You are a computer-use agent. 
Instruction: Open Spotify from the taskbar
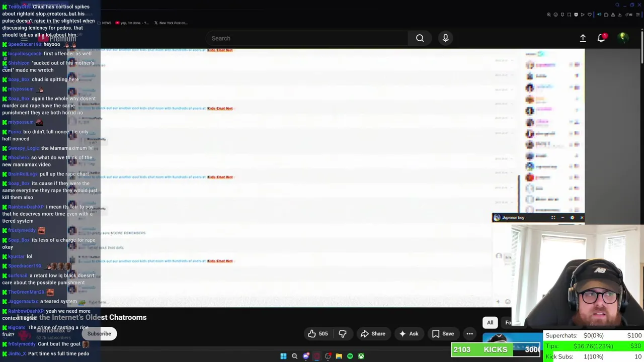tap(350, 356)
